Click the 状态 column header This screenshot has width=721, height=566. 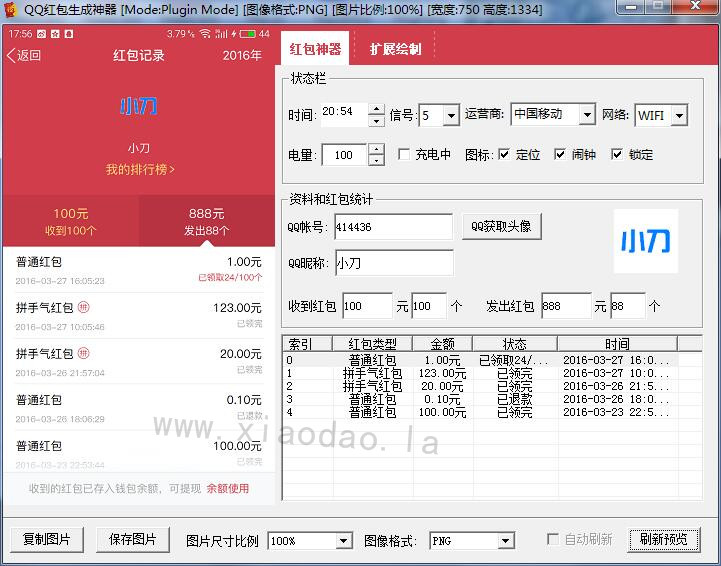point(515,343)
